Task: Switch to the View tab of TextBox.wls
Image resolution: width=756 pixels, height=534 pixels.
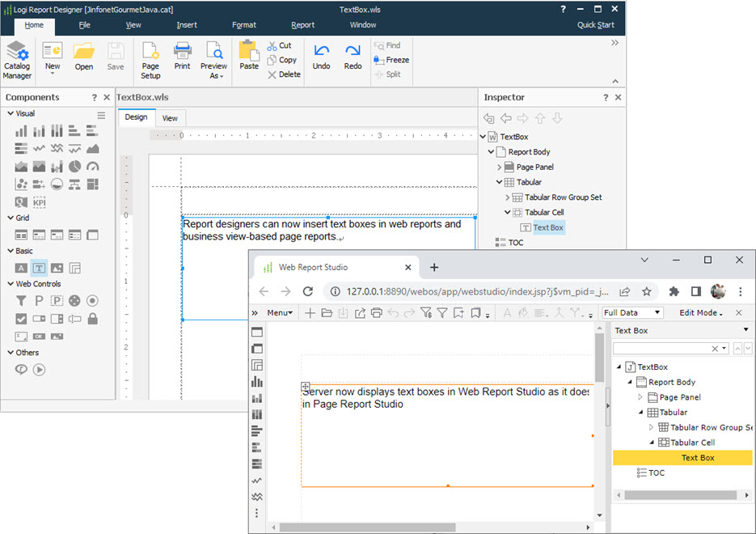Action: click(170, 118)
